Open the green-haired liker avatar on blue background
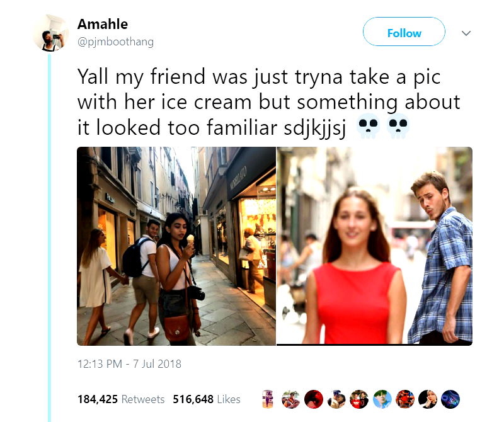This screenshot has width=504, height=422. pyautogui.click(x=382, y=399)
